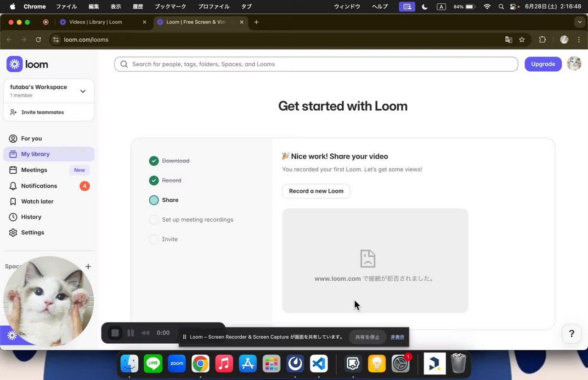This screenshot has height=380, width=588.
Task: Click the Record a new Loom button
Action: tap(316, 191)
